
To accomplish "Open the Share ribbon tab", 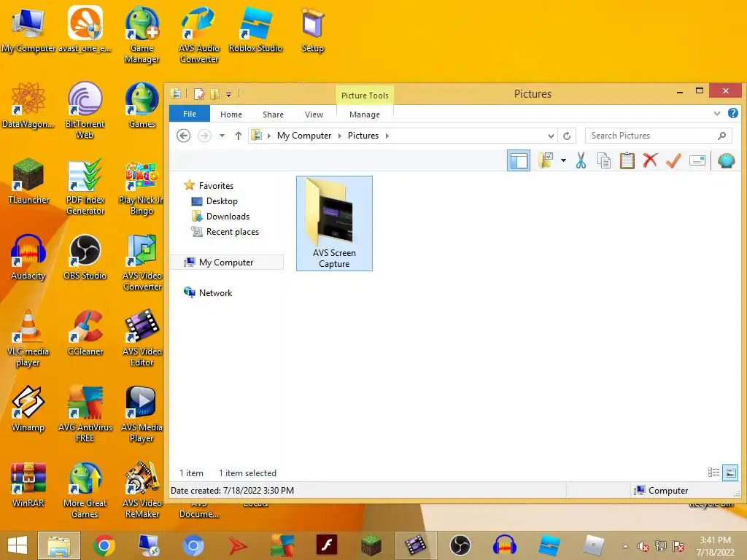I will pos(273,114).
